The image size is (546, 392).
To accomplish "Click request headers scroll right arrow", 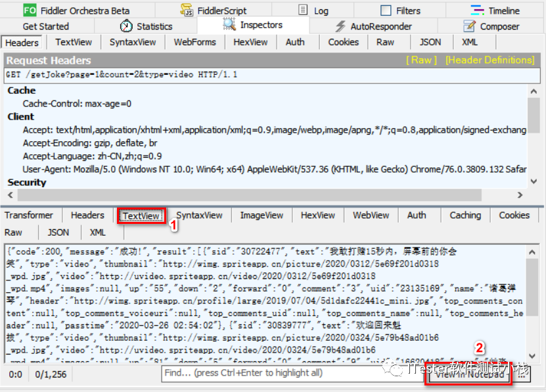I will click(520, 195).
